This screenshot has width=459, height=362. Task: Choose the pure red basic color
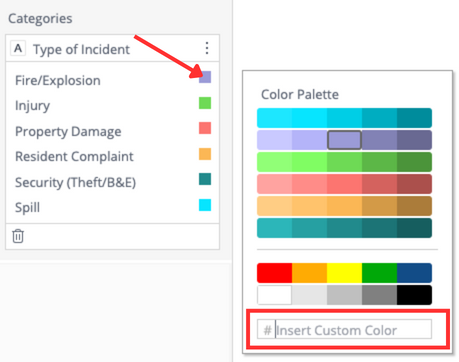pyautogui.click(x=274, y=273)
